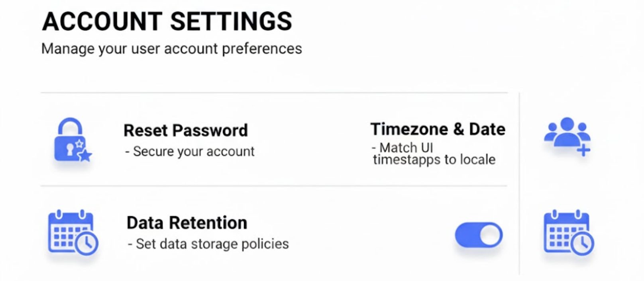The width and height of the screenshot is (644, 281).
Task: Select the star badge on the padlock icon
Action: point(85,155)
